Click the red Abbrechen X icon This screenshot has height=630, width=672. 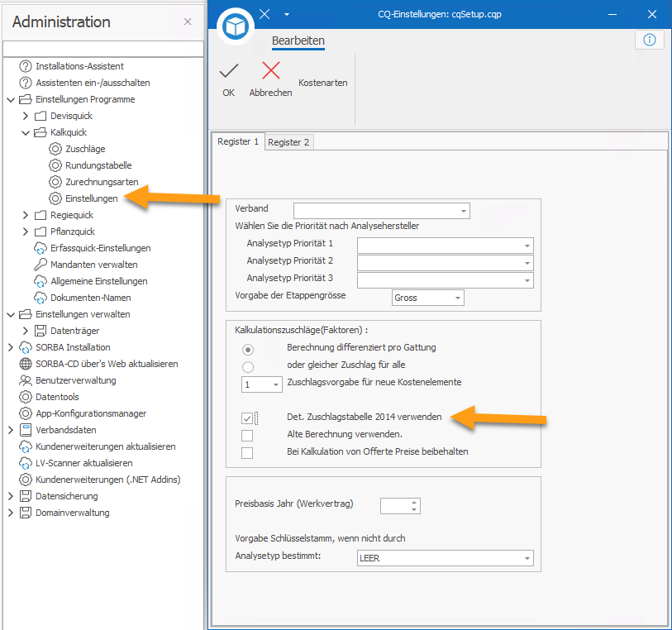[271, 71]
